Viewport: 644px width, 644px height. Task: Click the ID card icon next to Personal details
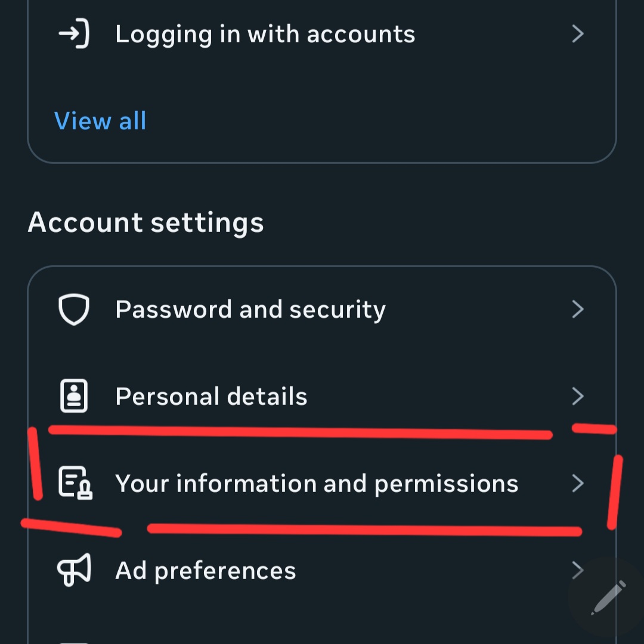click(x=73, y=395)
